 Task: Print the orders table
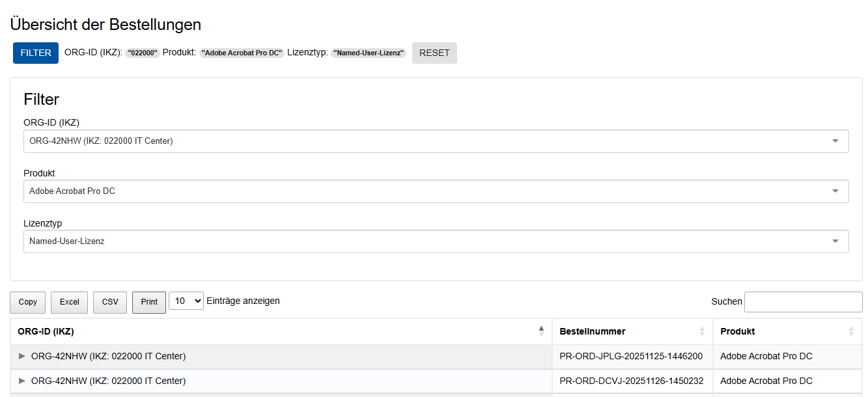tap(149, 302)
